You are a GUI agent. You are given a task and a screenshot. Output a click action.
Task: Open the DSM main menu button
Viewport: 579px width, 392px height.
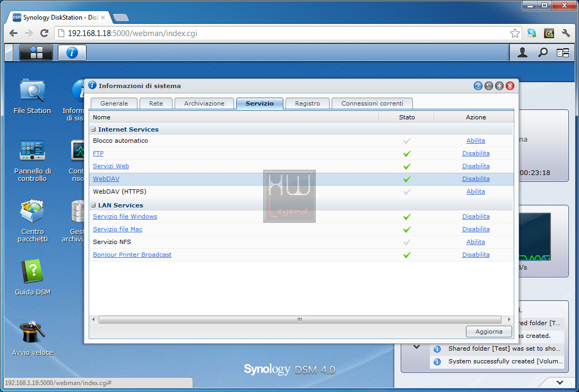pyautogui.click(x=36, y=53)
